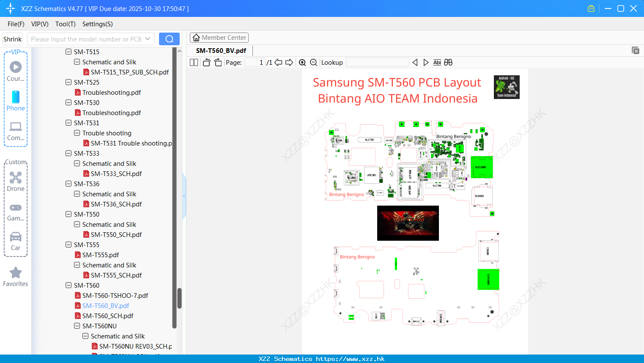Click the AIO Team banner image
Viewport: 644px width, 363px height.
408,223
